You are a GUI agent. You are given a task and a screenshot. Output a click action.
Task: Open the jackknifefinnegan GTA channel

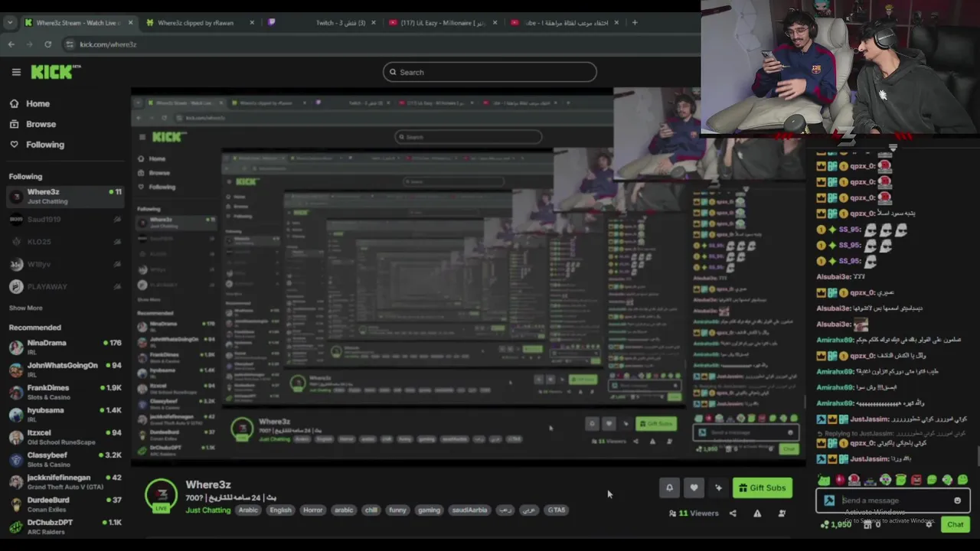(65, 481)
